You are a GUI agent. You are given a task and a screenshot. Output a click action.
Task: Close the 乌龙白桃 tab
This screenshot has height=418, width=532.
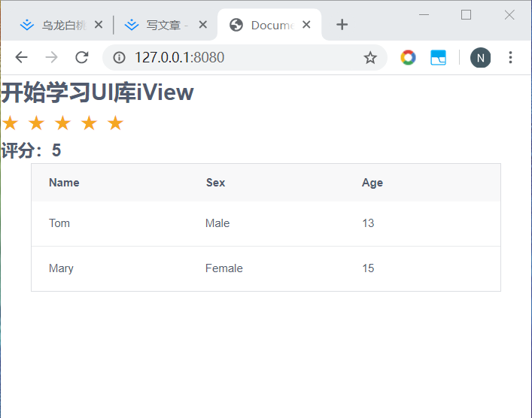tap(99, 24)
